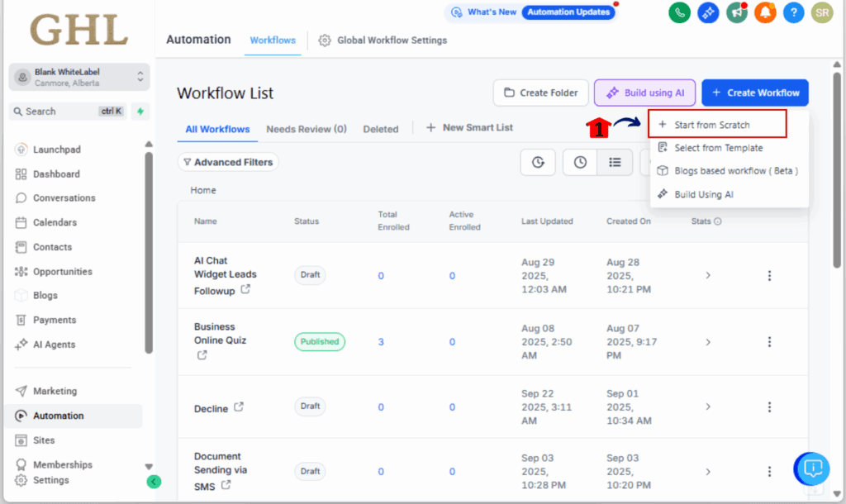Choose Start from Scratch option
The image size is (846, 504).
coord(718,124)
